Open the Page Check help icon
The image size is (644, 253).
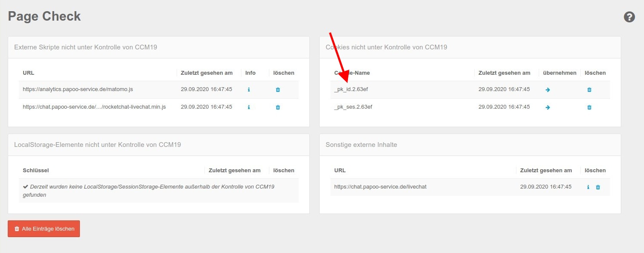tap(629, 17)
